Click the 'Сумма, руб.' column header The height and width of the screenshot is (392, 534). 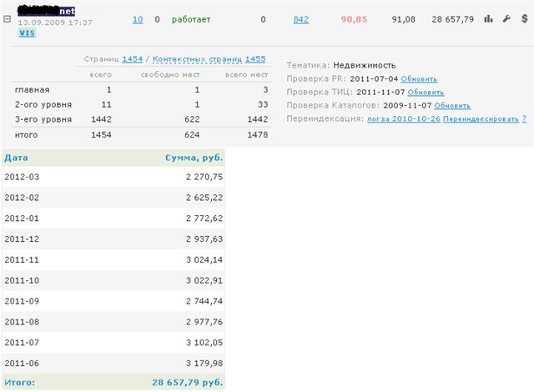click(193, 157)
